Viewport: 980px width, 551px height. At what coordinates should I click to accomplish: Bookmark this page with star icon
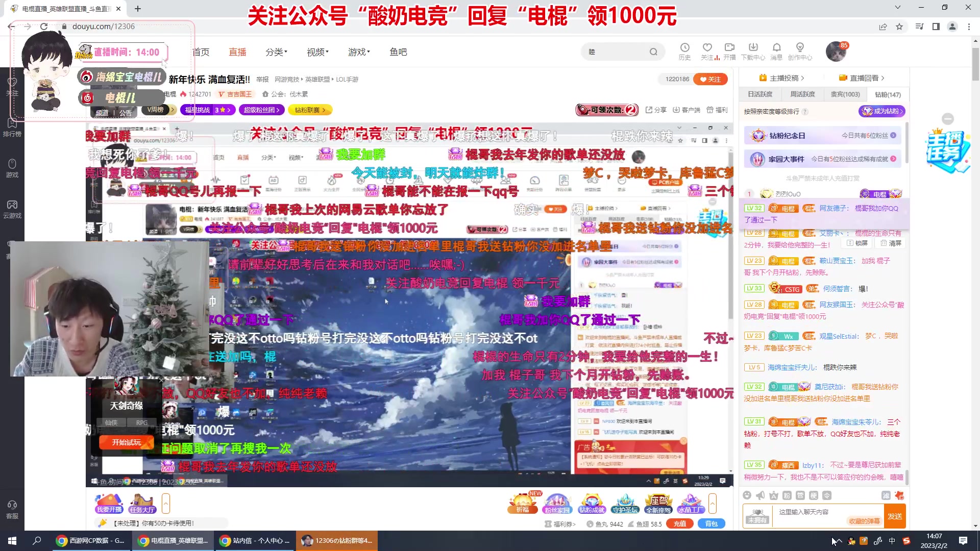click(899, 27)
